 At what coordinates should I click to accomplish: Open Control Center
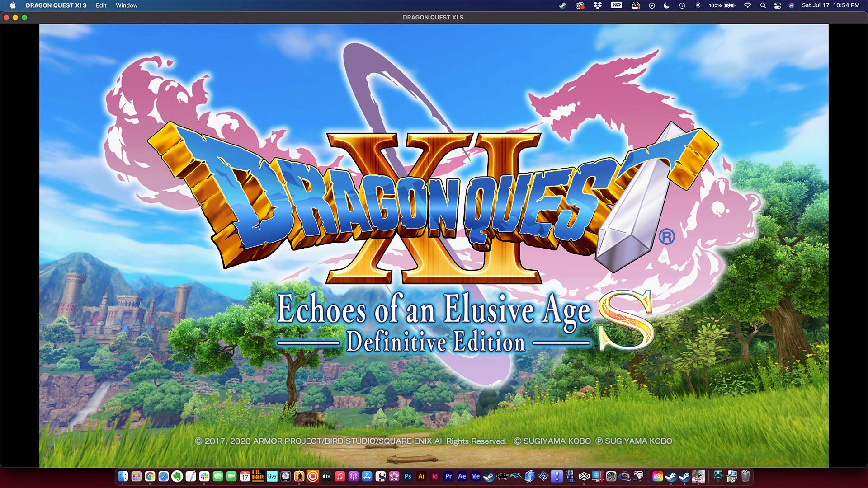tap(778, 5)
